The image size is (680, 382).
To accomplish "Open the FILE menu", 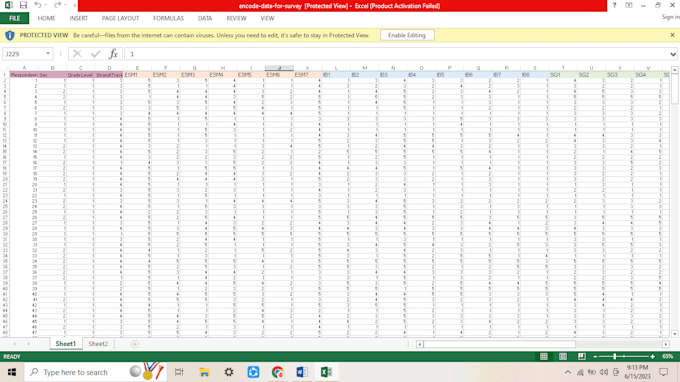I will tap(14, 18).
